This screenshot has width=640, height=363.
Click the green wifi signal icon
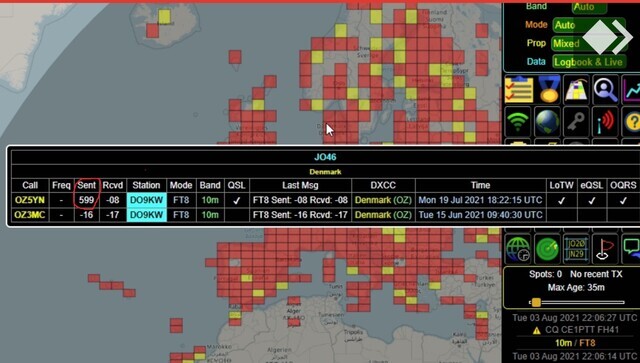pyautogui.click(x=518, y=121)
